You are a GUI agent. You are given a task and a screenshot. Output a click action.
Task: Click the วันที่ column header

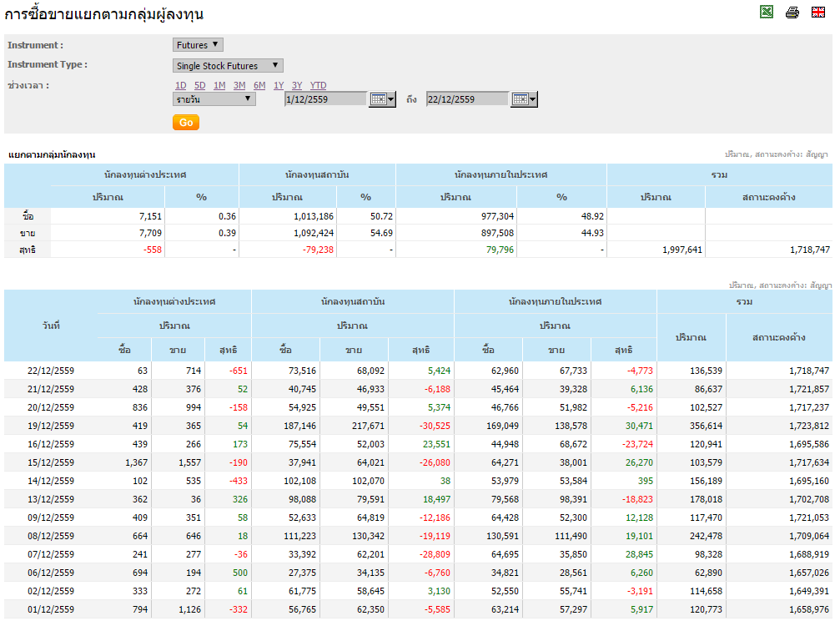click(50, 326)
